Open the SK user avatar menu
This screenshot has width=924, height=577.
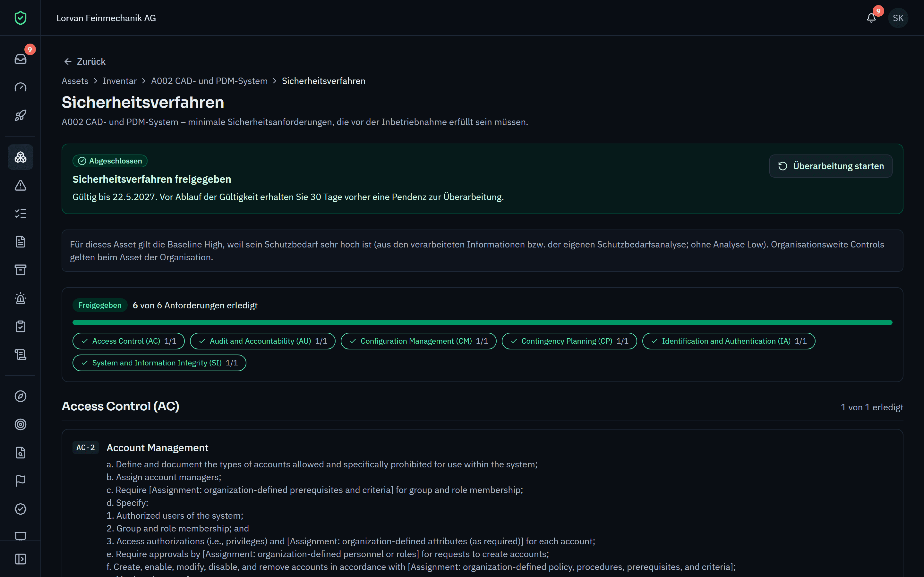pos(898,18)
